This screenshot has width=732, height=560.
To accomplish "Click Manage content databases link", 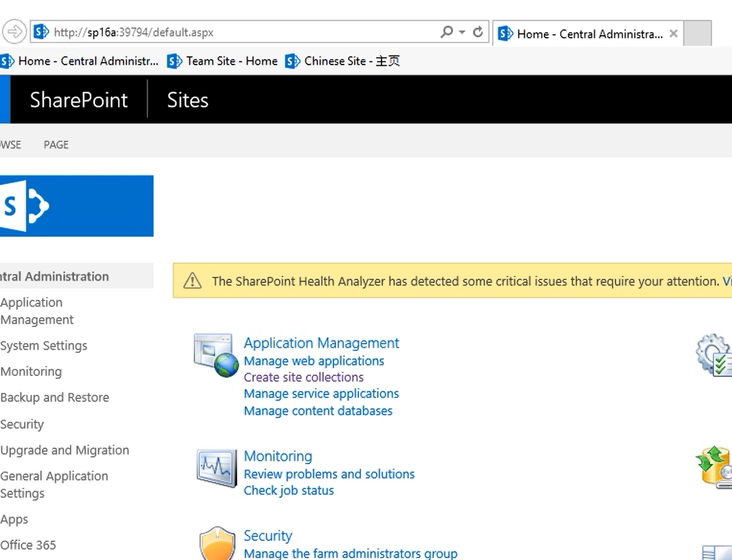I will (x=318, y=410).
